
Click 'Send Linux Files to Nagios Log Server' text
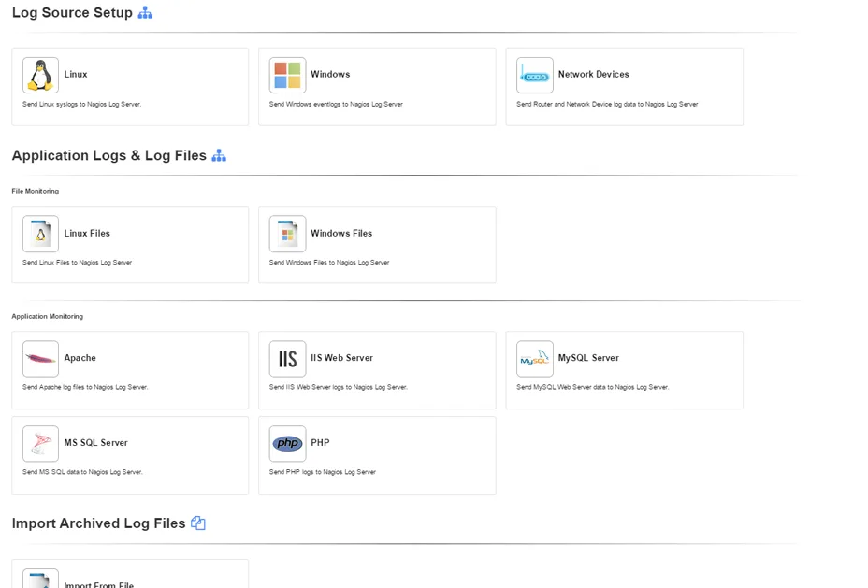[77, 262]
